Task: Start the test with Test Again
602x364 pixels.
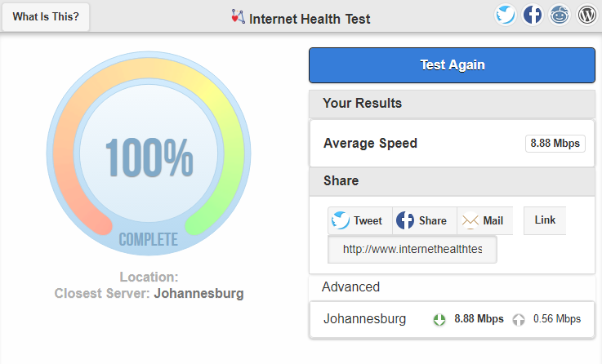Action: [x=453, y=65]
